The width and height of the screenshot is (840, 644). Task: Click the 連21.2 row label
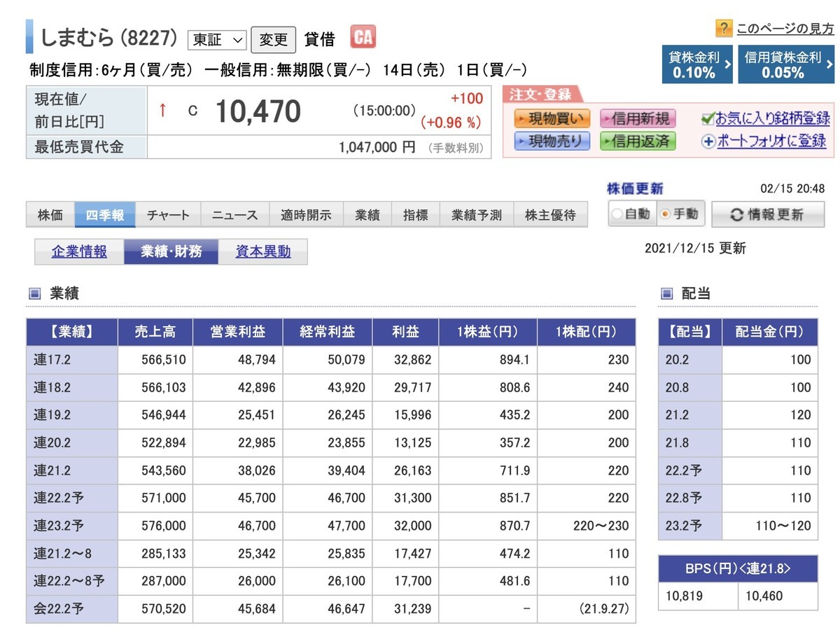pyautogui.click(x=71, y=470)
